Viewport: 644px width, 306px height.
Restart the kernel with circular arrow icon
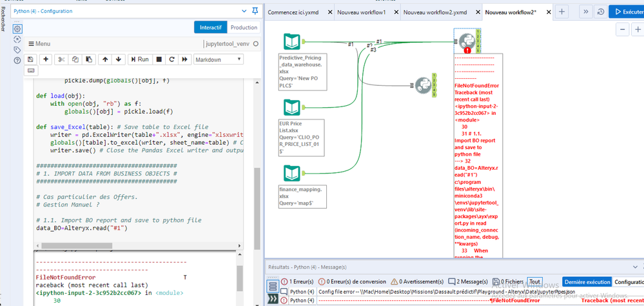click(171, 59)
